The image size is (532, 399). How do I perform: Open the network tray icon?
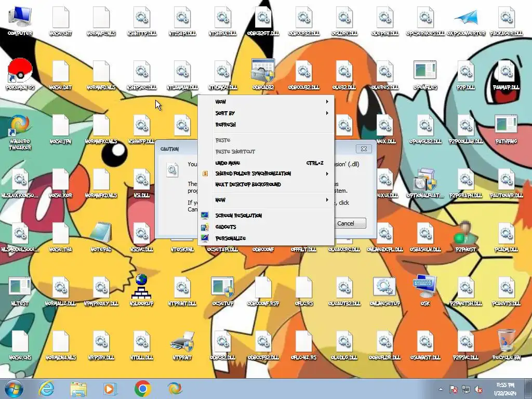(x=466, y=390)
